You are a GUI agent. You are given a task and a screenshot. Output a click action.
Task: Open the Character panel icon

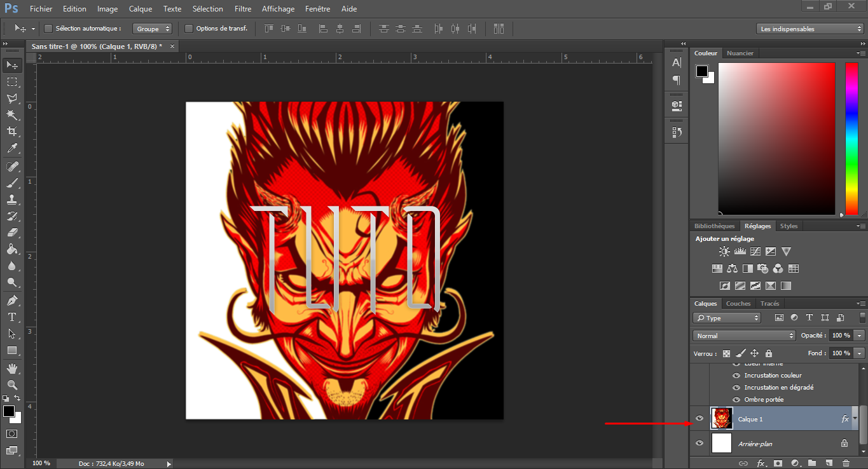(x=677, y=62)
